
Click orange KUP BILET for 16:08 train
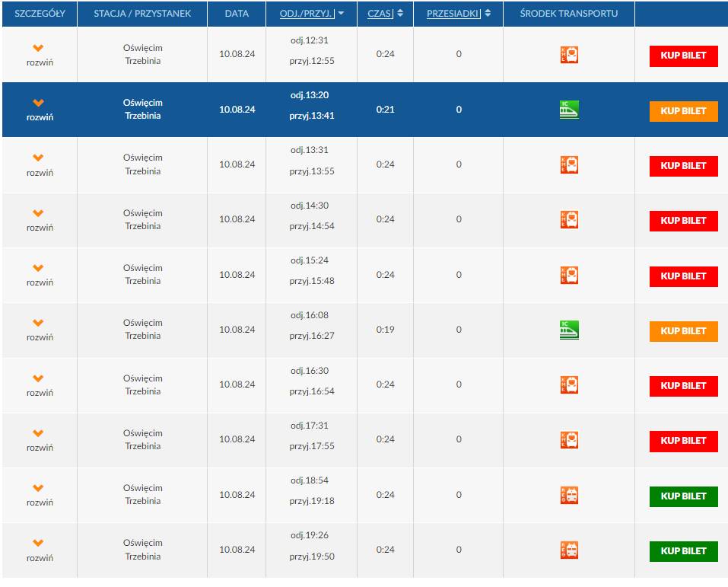(683, 331)
